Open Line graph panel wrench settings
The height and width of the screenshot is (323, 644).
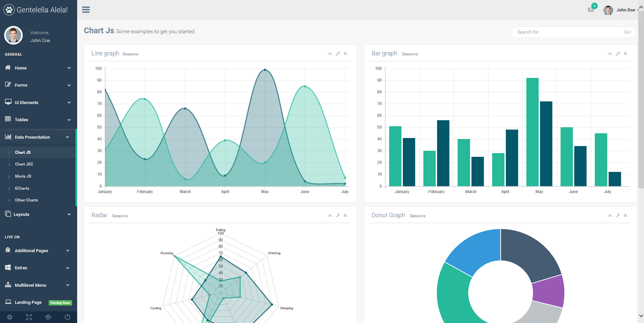pyautogui.click(x=338, y=54)
